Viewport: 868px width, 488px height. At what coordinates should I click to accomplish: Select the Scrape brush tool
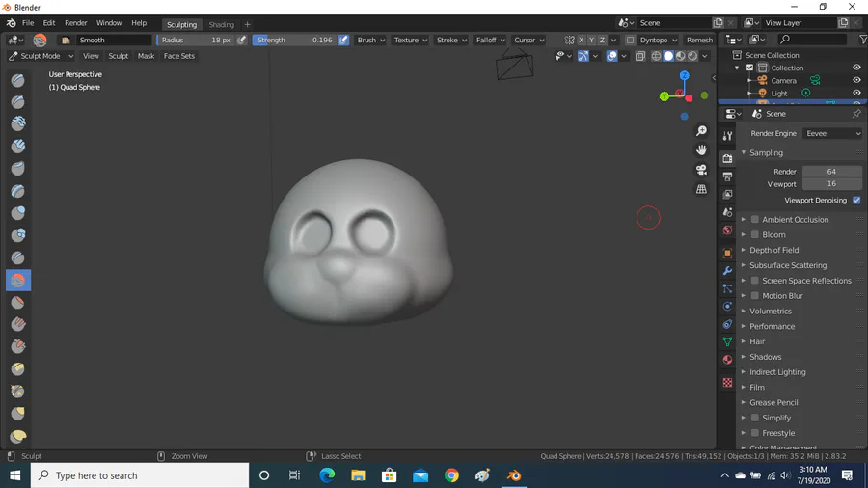[x=17, y=346]
